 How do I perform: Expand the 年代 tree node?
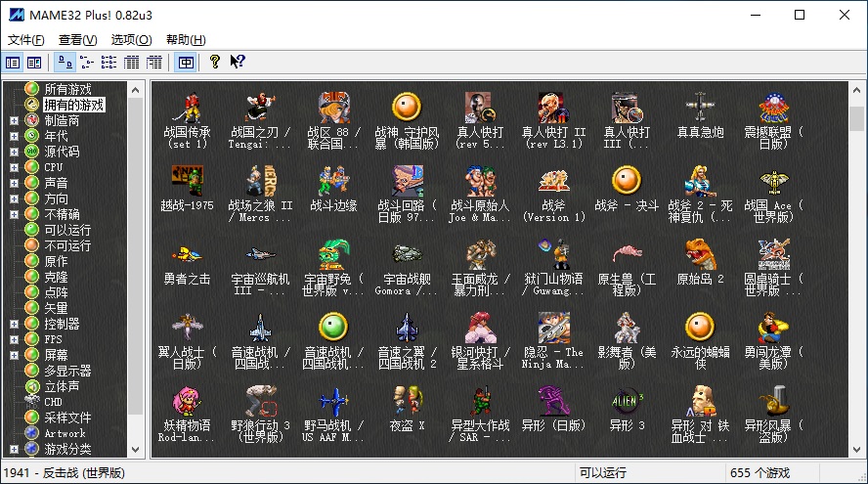tap(15, 136)
